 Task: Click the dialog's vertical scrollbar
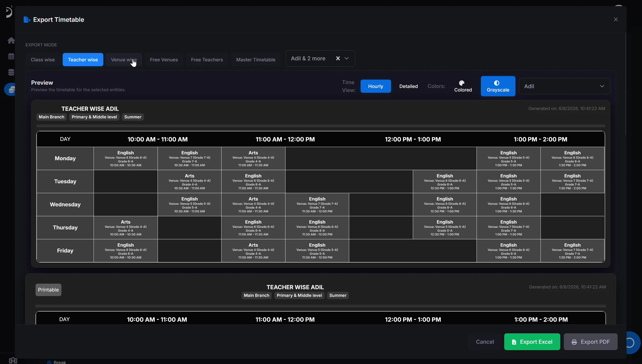click(626, 84)
